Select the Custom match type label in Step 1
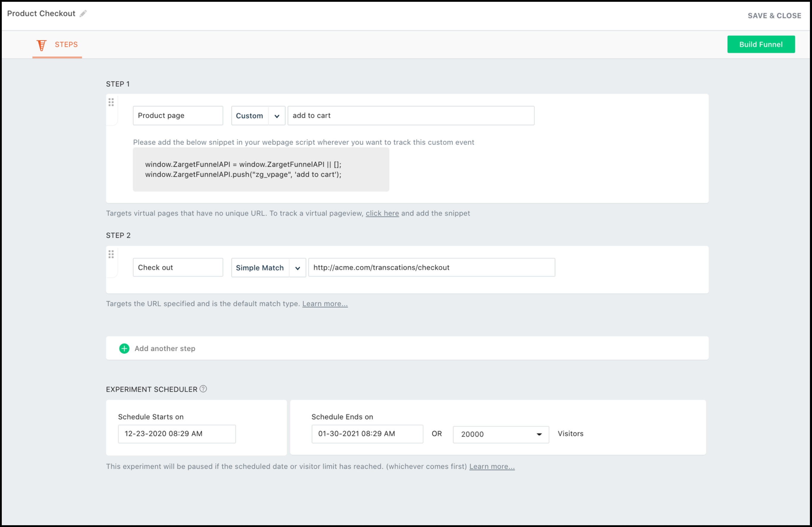This screenshot has height=527, width=812. [x=250, y=116]
